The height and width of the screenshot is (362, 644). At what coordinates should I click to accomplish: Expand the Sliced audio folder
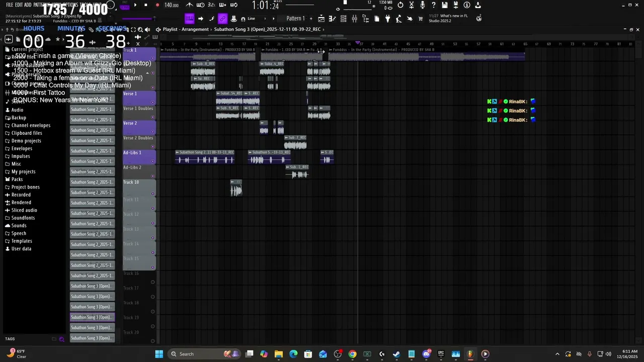24,210
